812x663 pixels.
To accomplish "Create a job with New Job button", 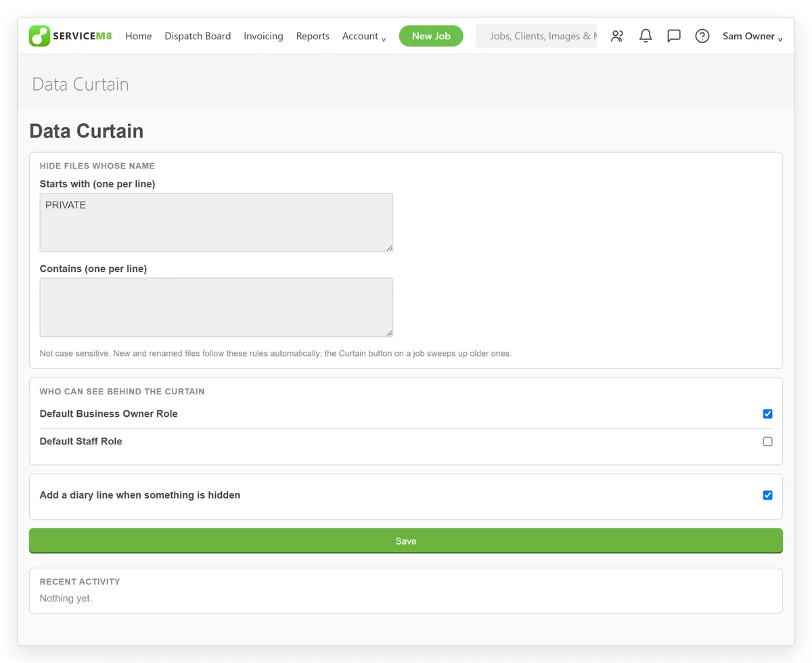I will pos(431,36).
